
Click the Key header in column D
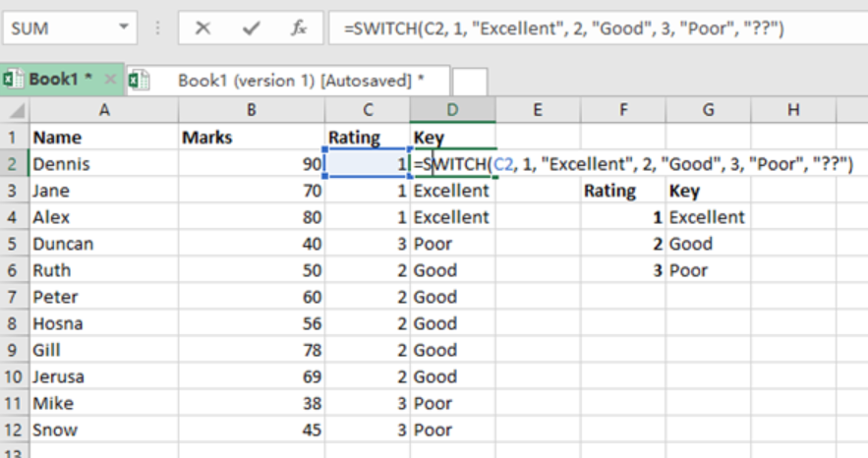pos(453,138)
